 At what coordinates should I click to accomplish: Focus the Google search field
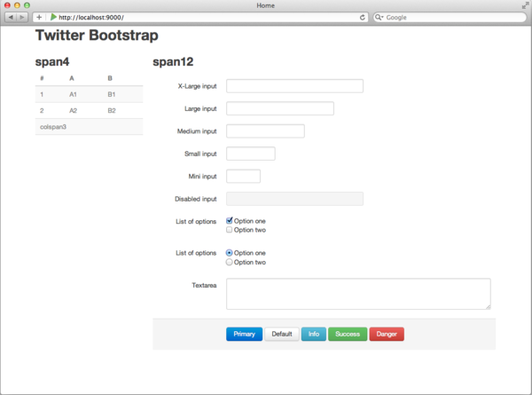pyautogui.click(x=450, y=18)
